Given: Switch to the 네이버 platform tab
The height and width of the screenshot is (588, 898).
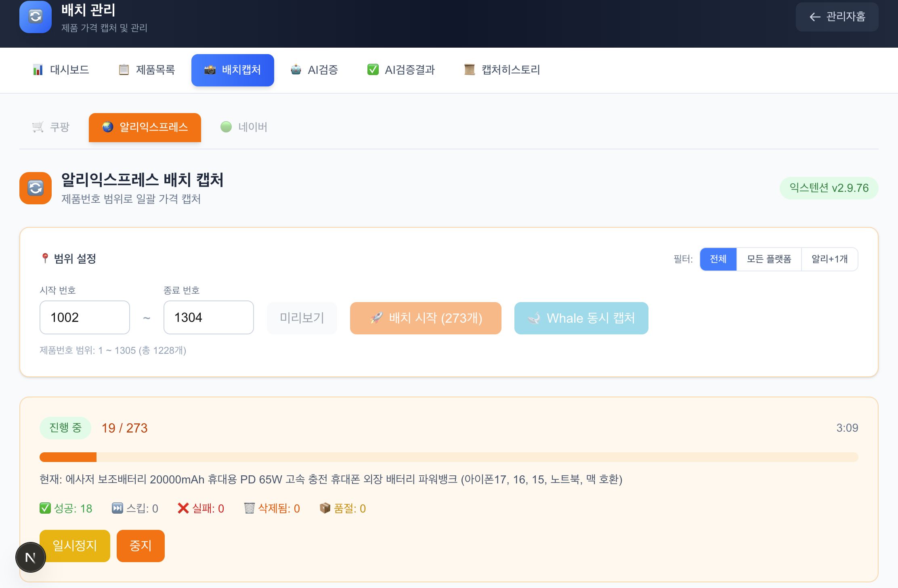Looking at the screenshot, I should pos(244,127).
